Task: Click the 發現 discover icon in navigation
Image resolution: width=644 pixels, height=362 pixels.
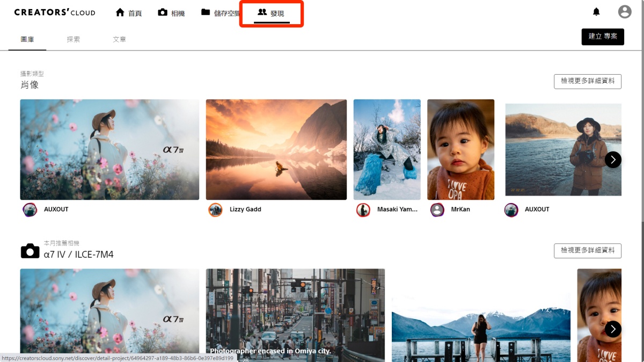Action: [x=261, y=12]
